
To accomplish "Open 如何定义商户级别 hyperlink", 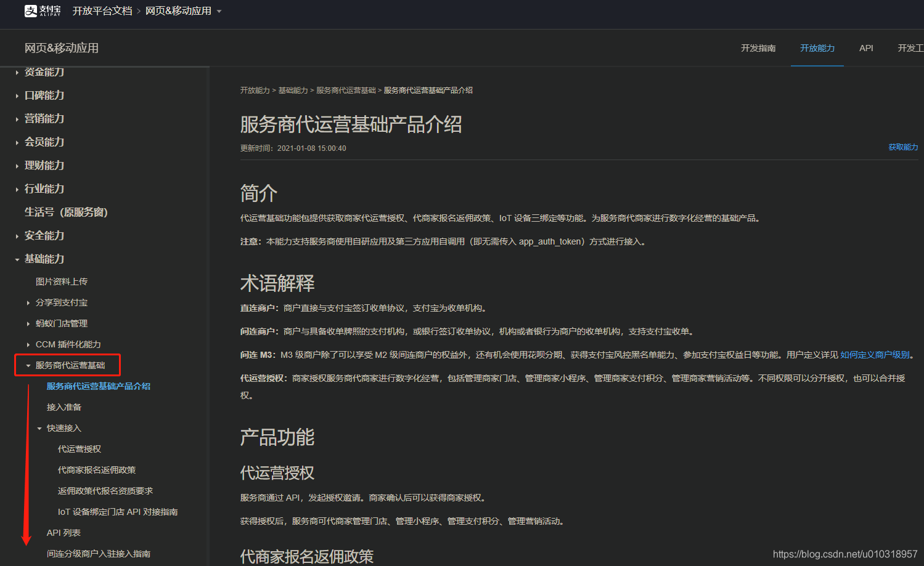I will pos(875,355).
